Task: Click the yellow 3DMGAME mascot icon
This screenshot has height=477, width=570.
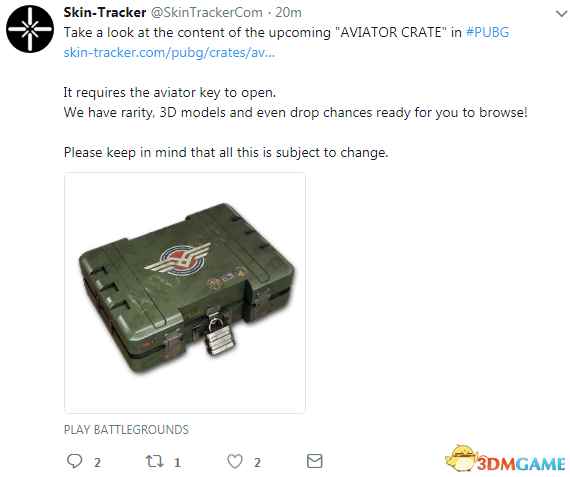Action: tap(461, 457)
